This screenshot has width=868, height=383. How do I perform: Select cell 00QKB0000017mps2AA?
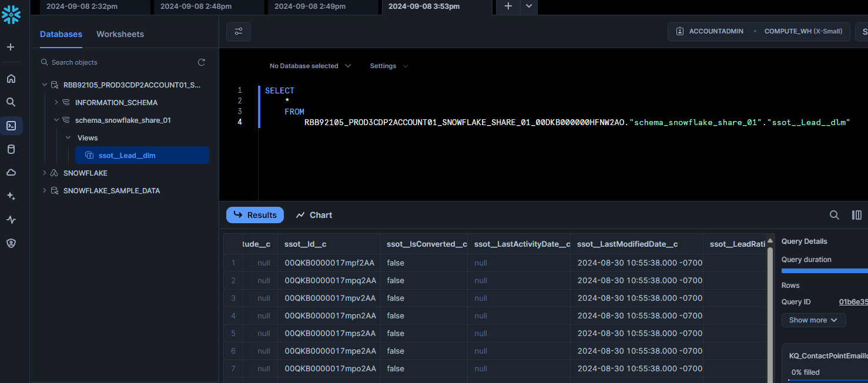[329, 333]
